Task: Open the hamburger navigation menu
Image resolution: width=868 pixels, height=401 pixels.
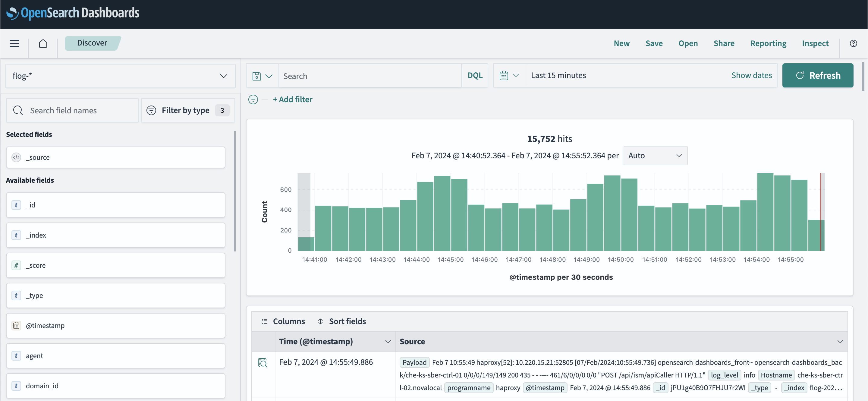Action: [x=14, y=43]
